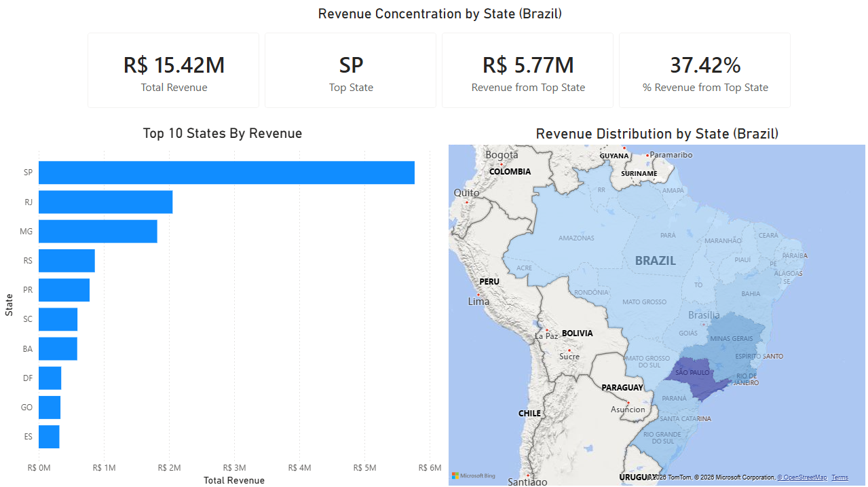Viewport: 868px width, 487px height.
Task: Click the R$ 6M tick on revenue axis
Action: coord(430,468)
